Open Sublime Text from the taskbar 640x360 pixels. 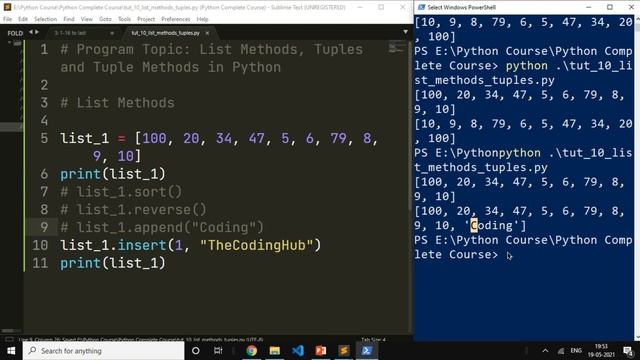(x=344, y=351)
